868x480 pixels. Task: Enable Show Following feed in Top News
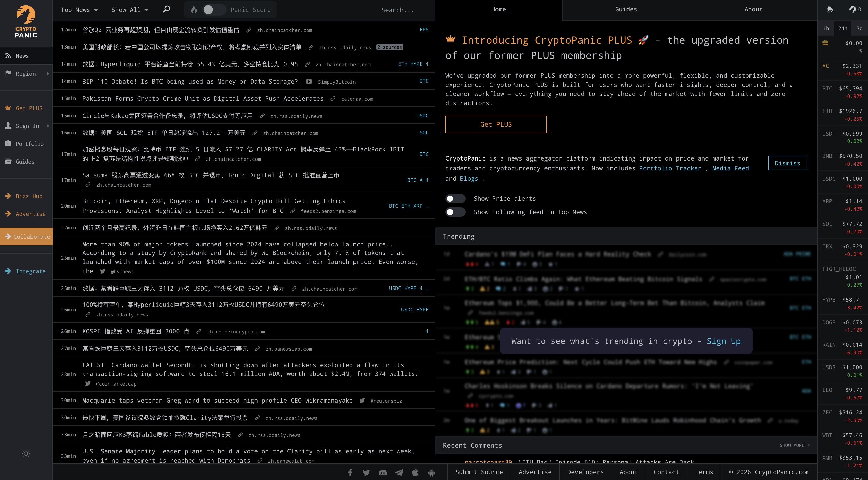tap(455, 212)
